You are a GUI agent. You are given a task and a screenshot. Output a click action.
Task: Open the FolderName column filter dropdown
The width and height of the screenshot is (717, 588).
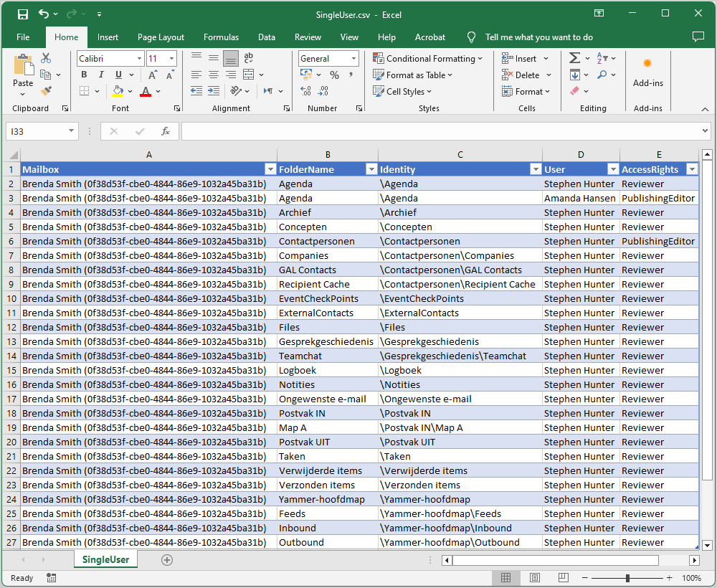[371, 169]
